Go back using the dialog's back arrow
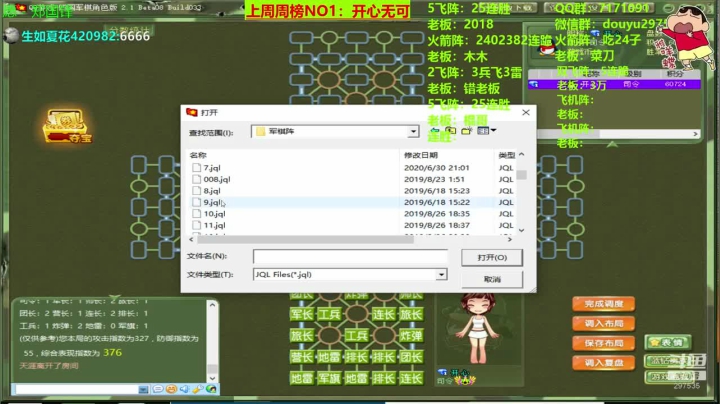Screen dimensions: 720x404 [x=435, y=131]
